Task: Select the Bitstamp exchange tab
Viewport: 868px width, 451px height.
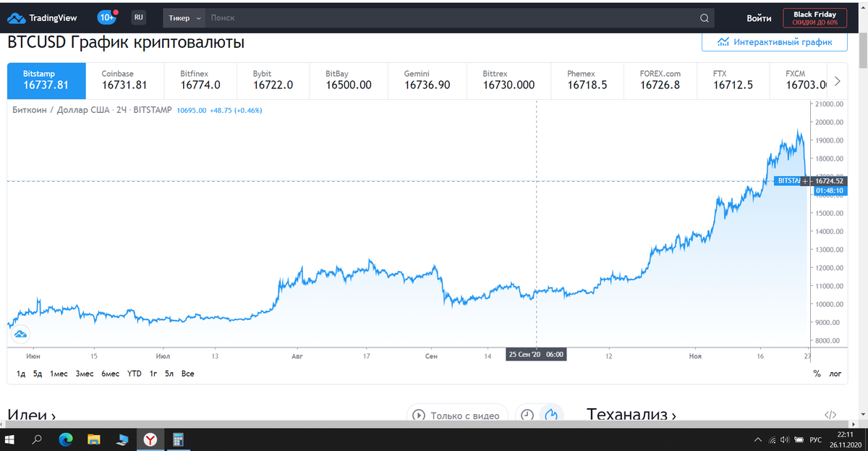Action: (x=46, y=80)
